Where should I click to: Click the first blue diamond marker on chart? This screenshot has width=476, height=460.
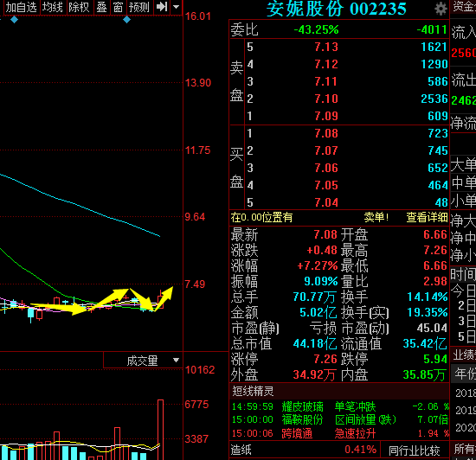point(14,20)
